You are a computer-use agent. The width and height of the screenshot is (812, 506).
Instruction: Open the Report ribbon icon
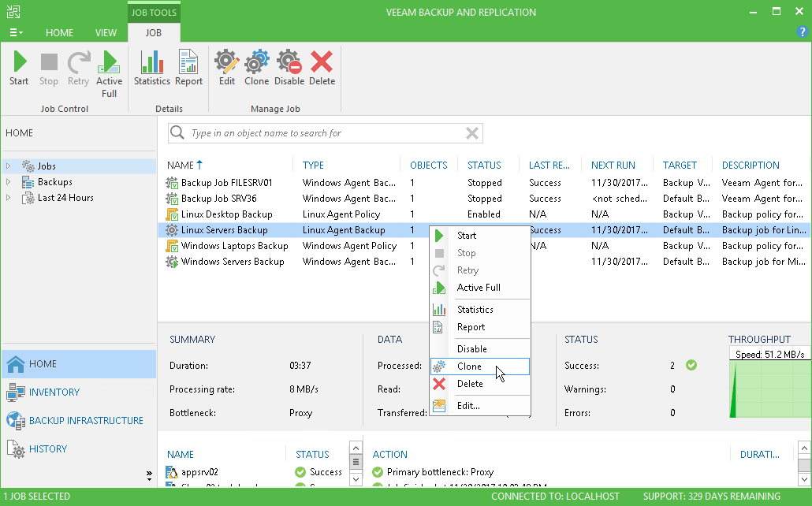coord(188,68)
